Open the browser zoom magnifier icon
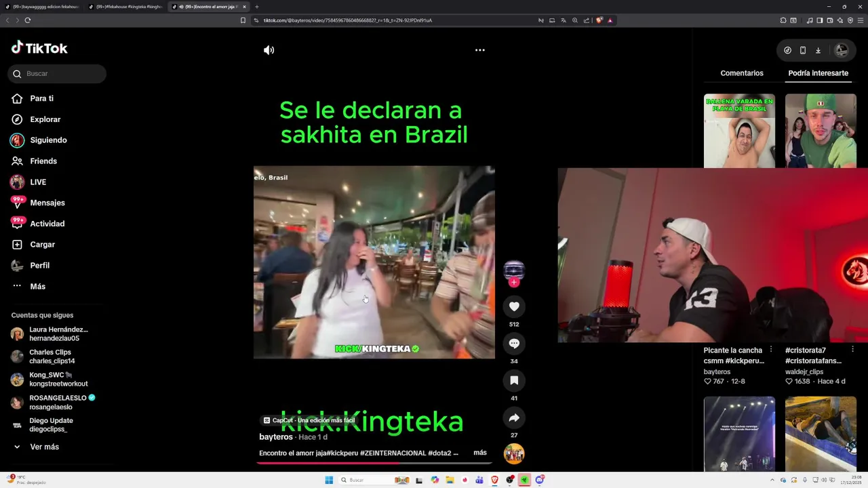Screen dimensions: 868x488 click(x=575, y=20)
